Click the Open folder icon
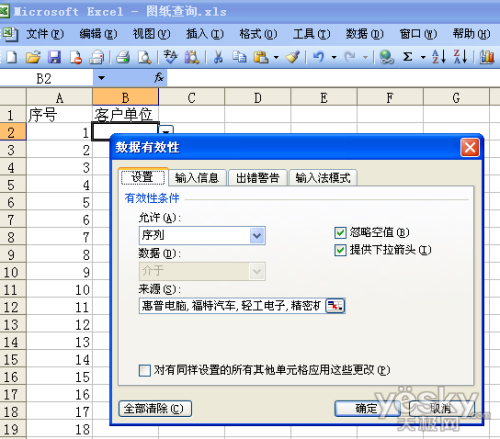Image resolution: width=500 pixels, height=439 pixels. click(33, 57)
